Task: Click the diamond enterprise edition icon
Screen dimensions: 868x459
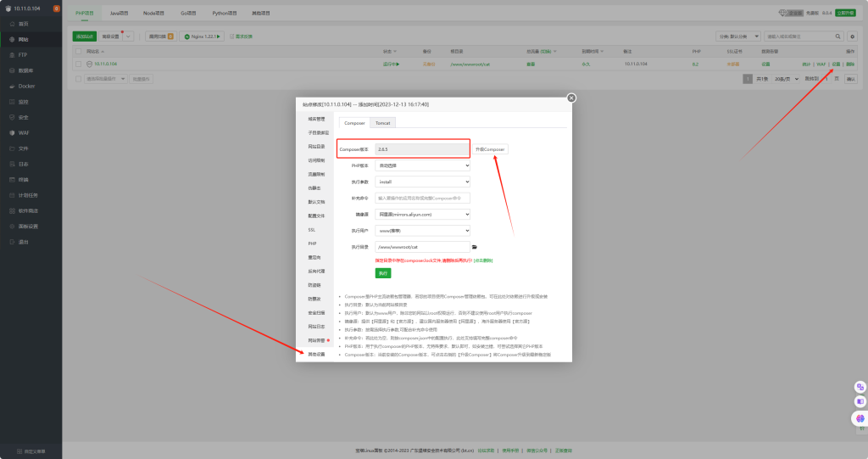Action: (782, 12)
